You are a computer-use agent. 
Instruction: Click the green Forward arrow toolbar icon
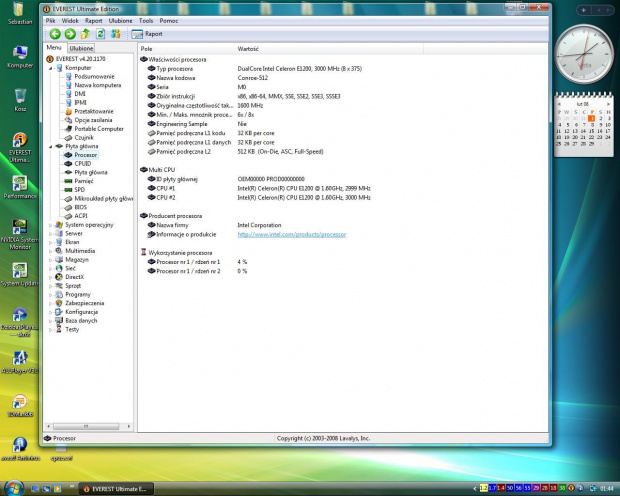click(70, 34)
